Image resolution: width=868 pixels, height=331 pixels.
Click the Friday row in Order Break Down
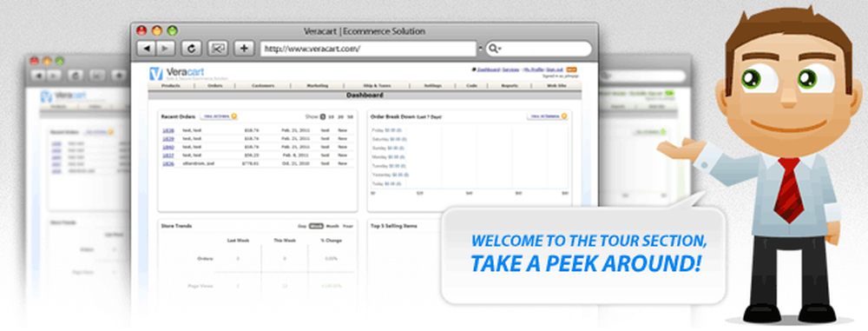pos(387,130)
